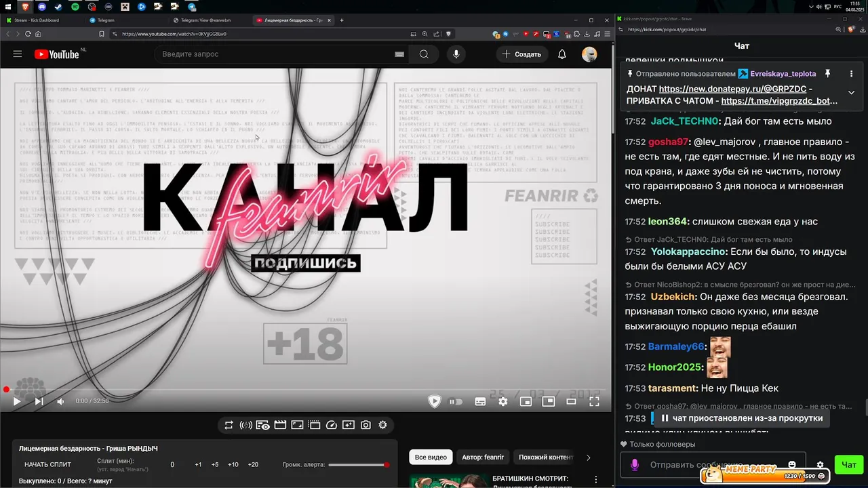Adjust the Громк. алерта volume slider
Screen dimensions: 868x488
358,465
